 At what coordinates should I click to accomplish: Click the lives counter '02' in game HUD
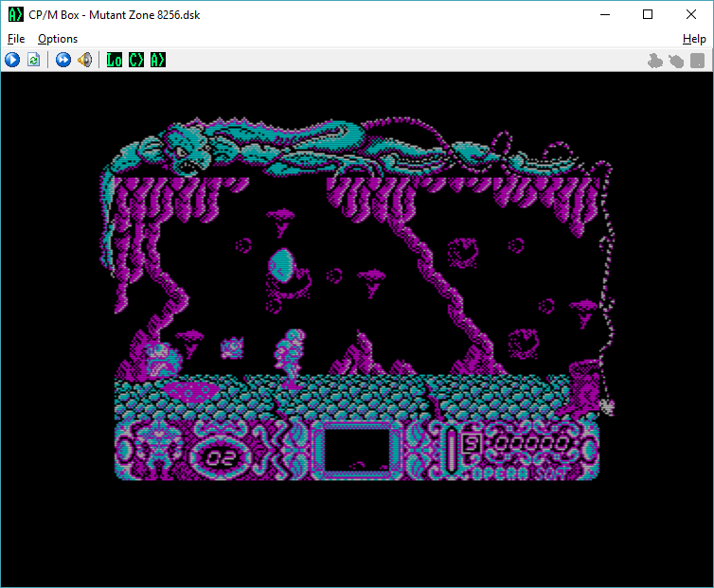[x=221, y=458]
